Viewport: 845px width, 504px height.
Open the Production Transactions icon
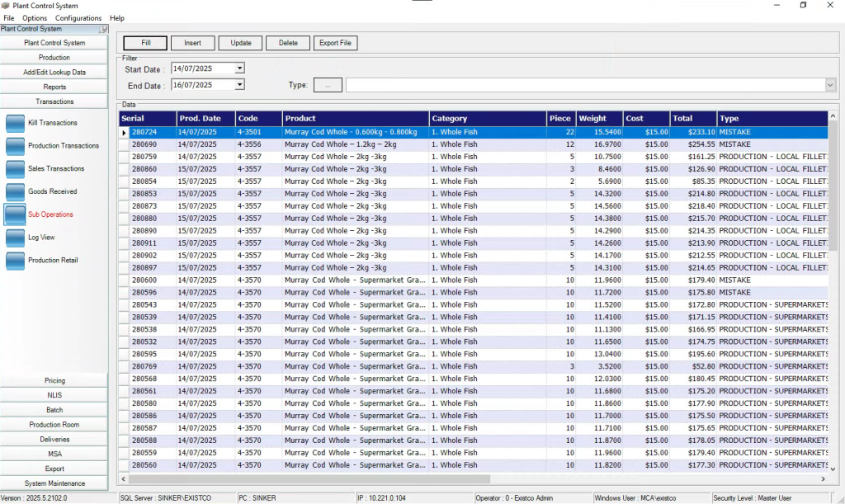pyautogui.click(x=15, y=146)
